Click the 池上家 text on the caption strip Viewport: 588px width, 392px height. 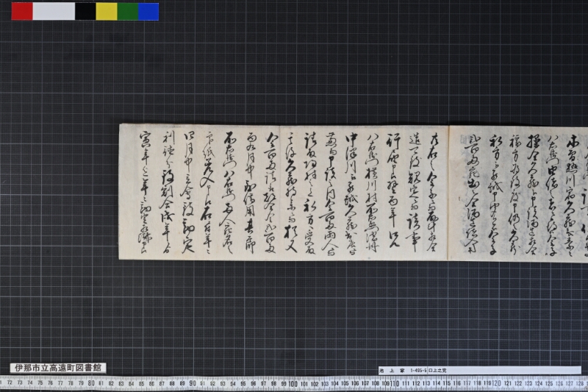pos(392,370)
